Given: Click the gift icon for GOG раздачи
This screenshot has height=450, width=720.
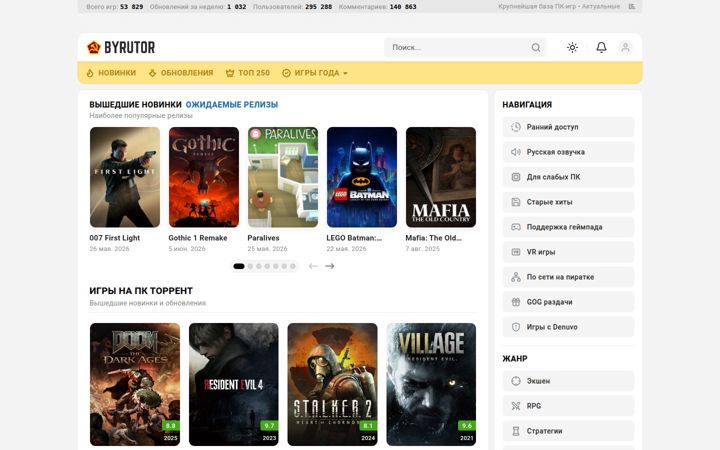Looking at the screenshot, I should click(x=516, y=302).
